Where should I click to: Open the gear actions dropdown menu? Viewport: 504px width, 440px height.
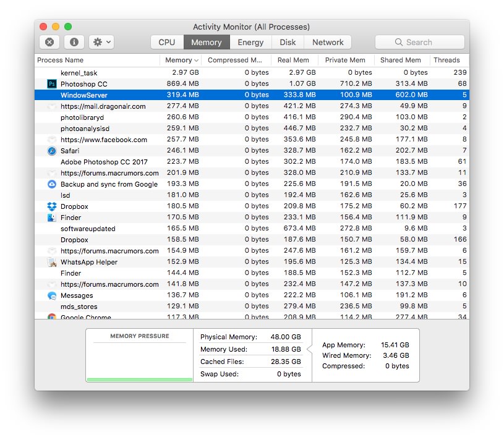[101, 42]
